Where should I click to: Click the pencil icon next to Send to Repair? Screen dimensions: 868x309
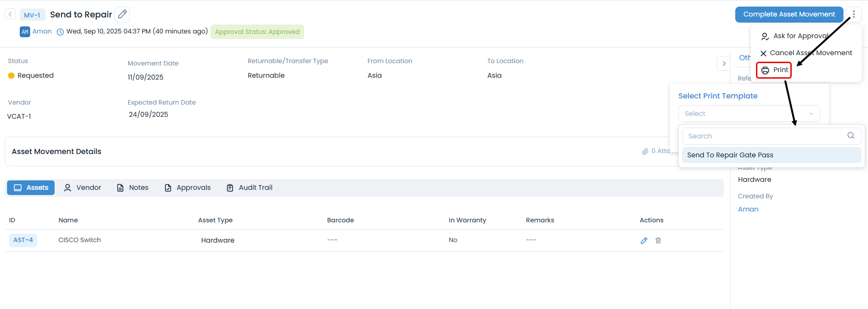pos(122,14)
